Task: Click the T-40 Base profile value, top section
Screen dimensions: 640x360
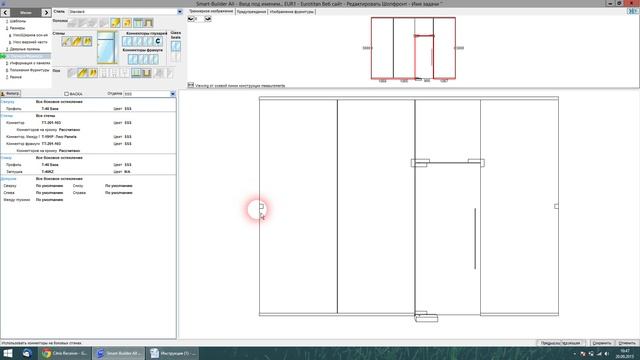Action: 50,109
